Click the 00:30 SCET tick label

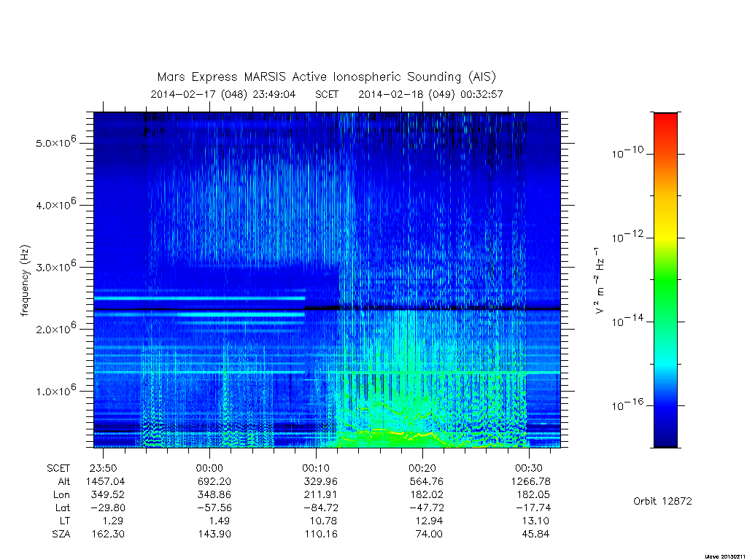click(x=529, y=468)
